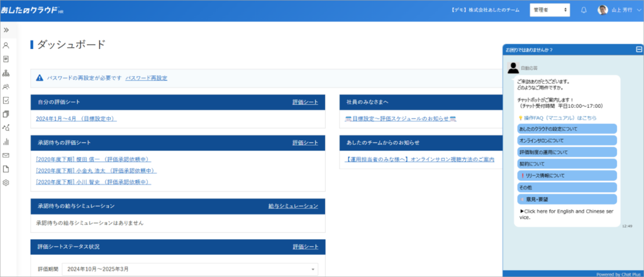Open the mail envelope icon in sidebar
Image resolution: width=644 pixels, height=277 pixels.
6,155
